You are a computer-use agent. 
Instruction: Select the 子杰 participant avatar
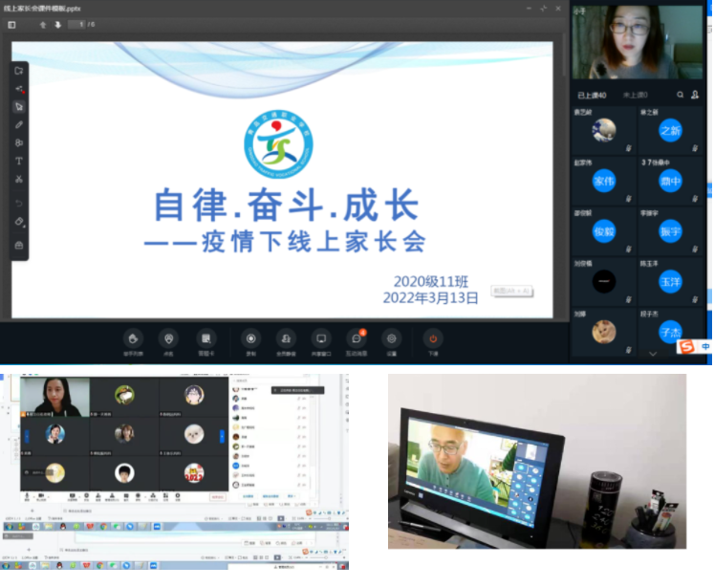(x=670, y=332)
